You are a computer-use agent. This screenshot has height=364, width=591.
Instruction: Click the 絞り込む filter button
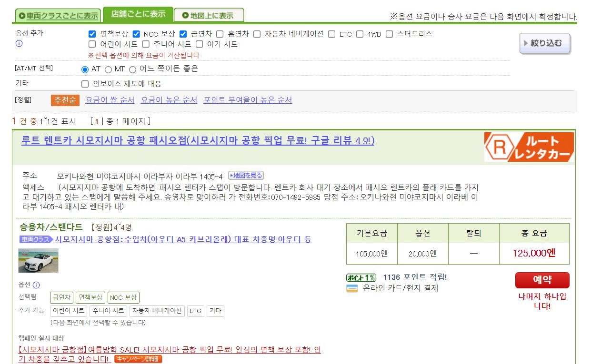click(544, 42)
